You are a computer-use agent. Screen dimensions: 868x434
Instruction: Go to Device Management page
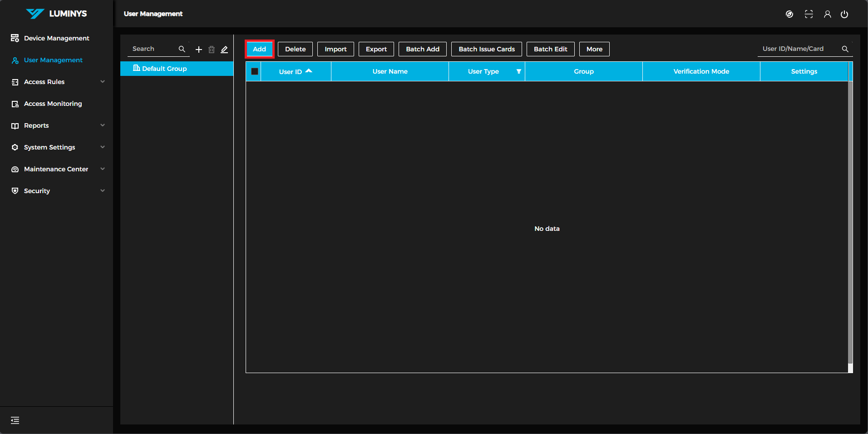click(x=56, y=38)
